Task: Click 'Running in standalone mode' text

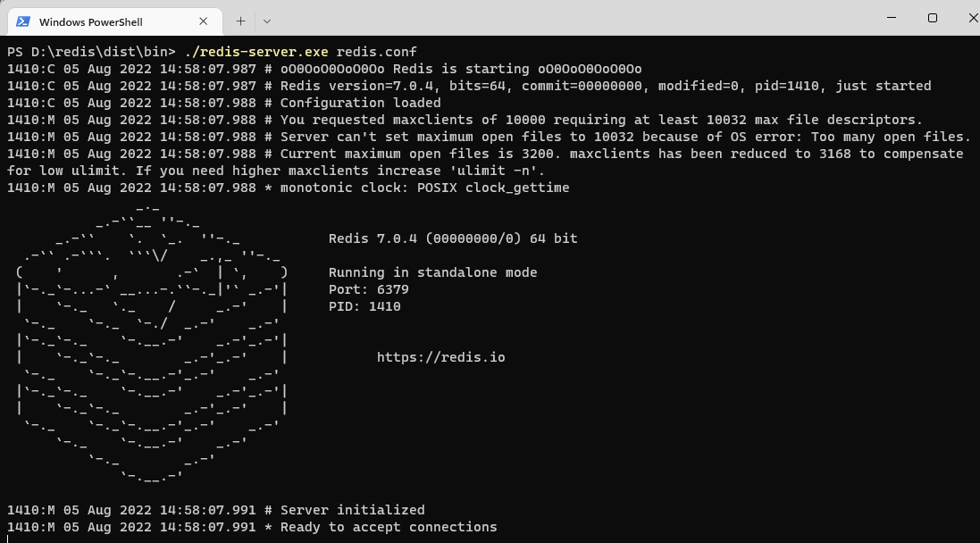Action: 432,272
